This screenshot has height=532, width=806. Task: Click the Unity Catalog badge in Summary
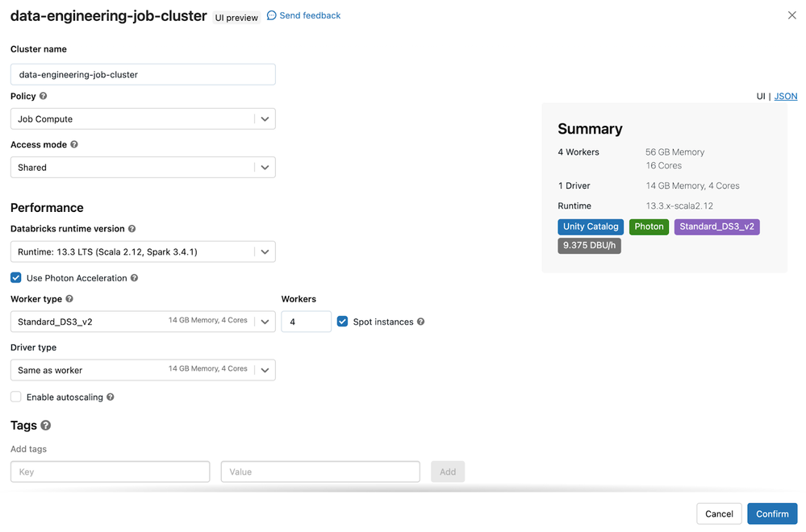click(591, 227)
